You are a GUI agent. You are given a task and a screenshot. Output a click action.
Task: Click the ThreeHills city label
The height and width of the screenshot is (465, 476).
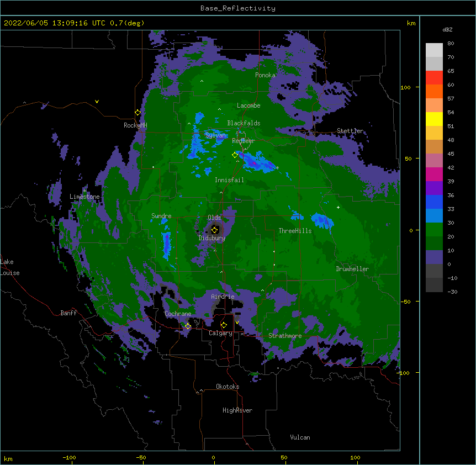[x=295, y=231]
